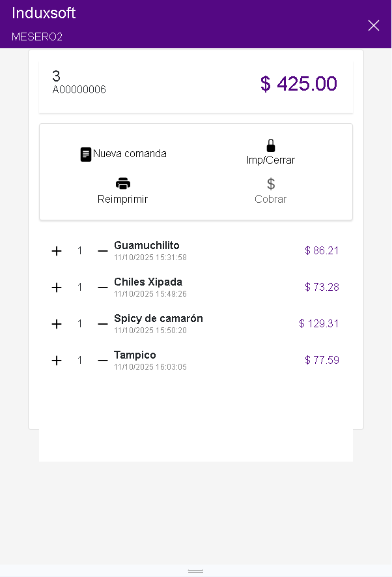392x577 pixels.
Task: Click the $ 425.00 order total
Action: coord(298,84)
